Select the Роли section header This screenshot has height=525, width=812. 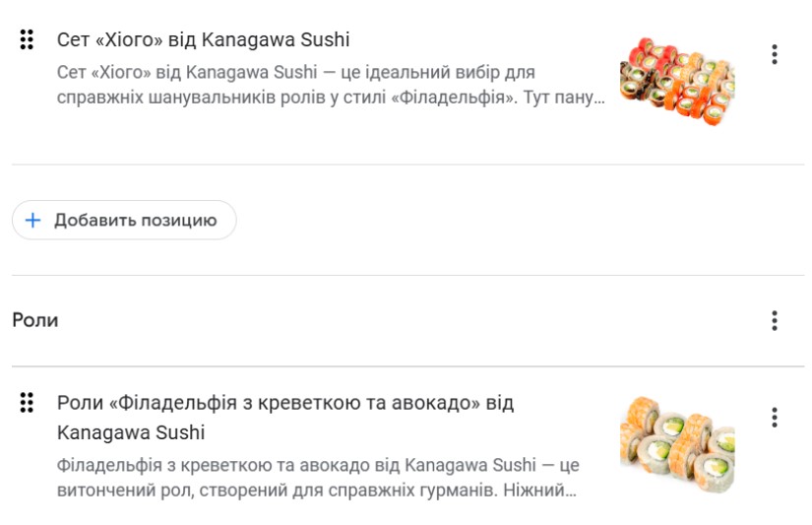click(35, 320)
